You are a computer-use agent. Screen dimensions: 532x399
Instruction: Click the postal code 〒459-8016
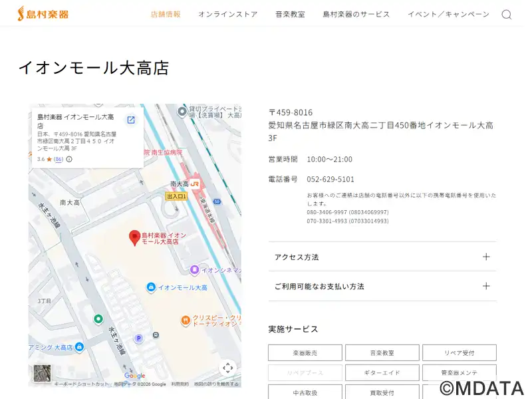[291, 112]
